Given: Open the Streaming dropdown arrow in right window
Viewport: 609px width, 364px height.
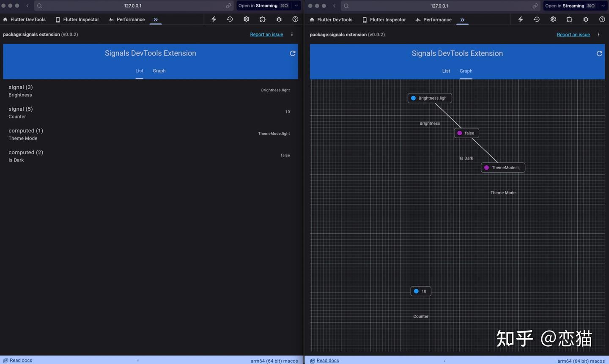Looking at the screenshot, I should [603, 6].
